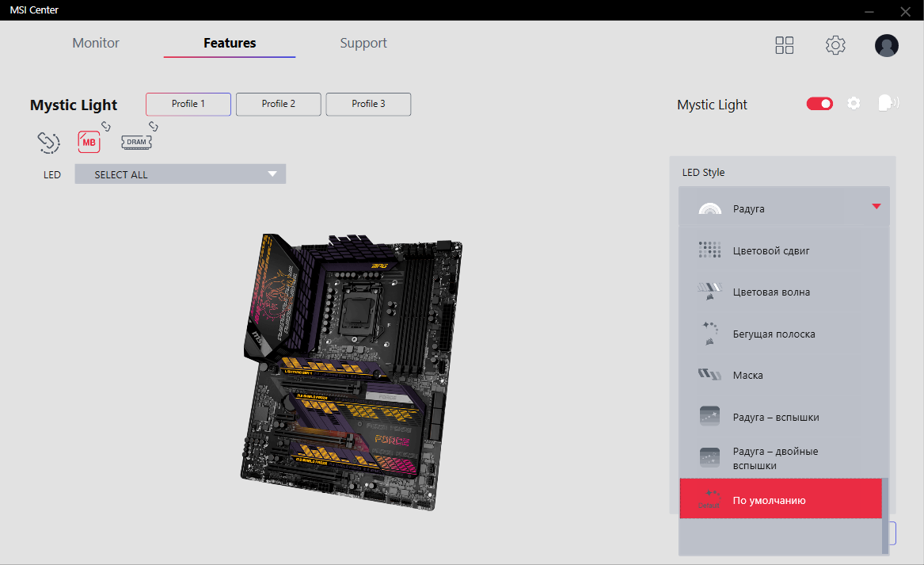924x565 pixels.
Task: Toggle link chain above DRAM icon
Action: pos(154,126)
